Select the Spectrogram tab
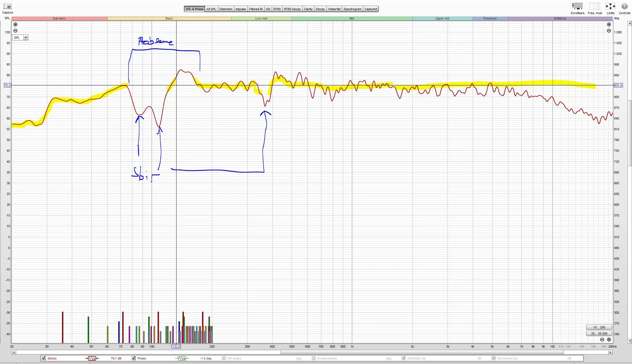The height and width of the screenshot is (364, 632). (352, 9)
